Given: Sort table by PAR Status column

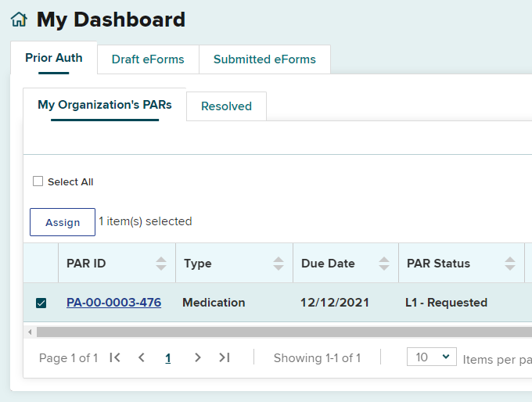Looking at the screenshot, I should [510, 264].
